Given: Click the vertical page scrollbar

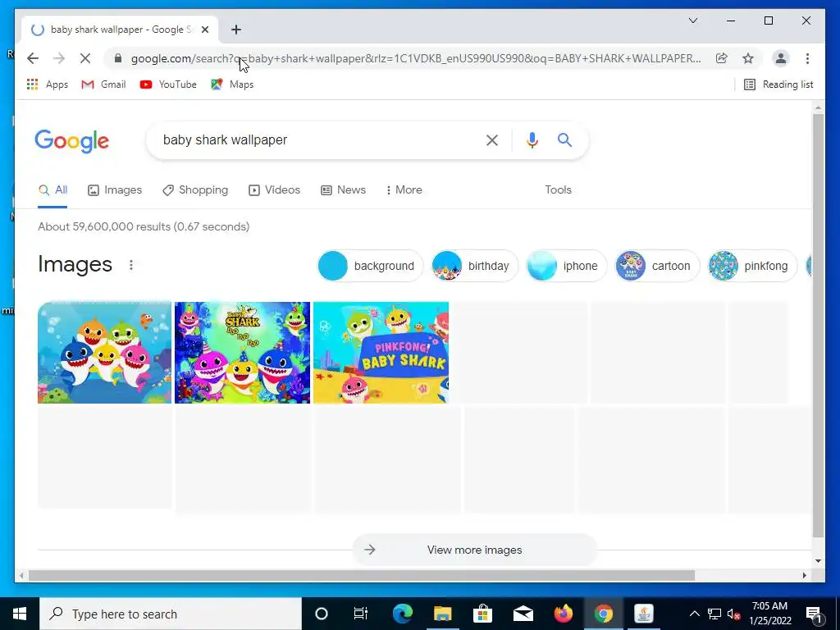Looking at the screenshot, I should click(818, 326).
